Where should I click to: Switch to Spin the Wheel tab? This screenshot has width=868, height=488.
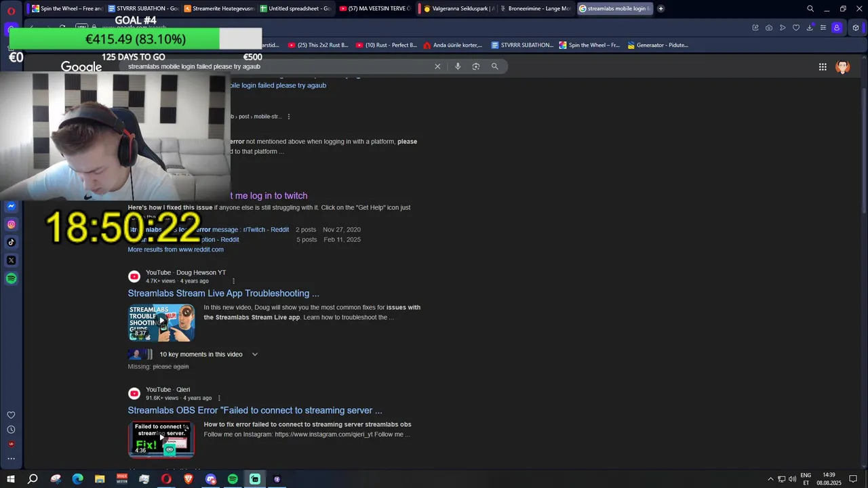67,9
